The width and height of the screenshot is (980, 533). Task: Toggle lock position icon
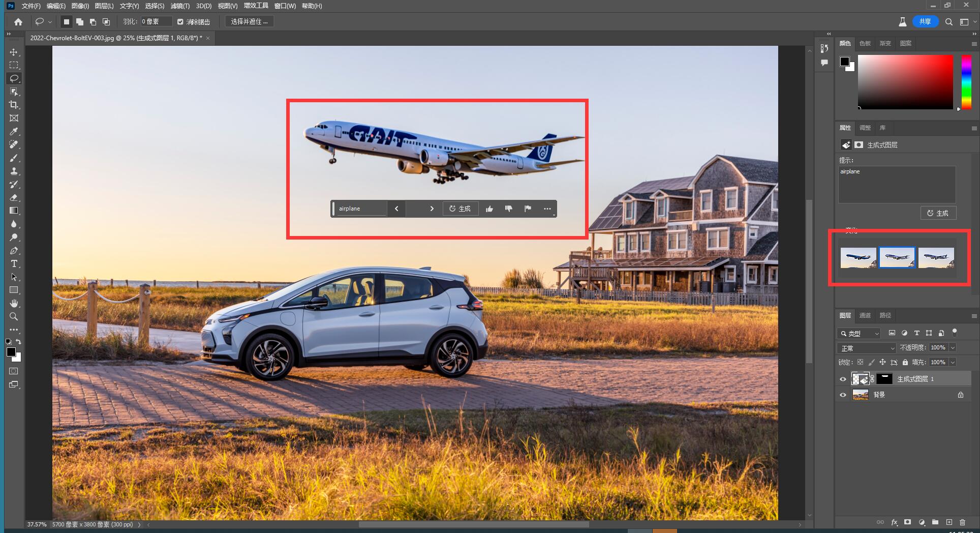coord(882,362)
